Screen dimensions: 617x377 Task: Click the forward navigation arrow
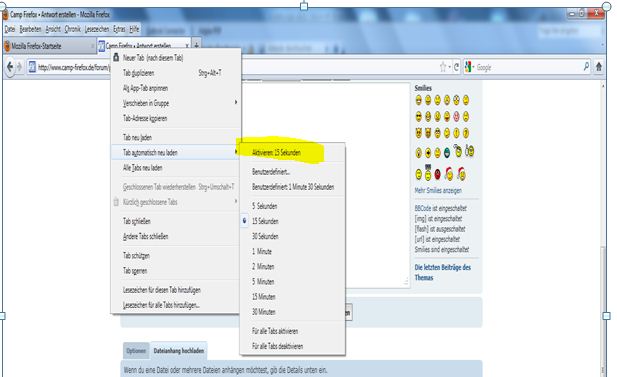point(19,67)
